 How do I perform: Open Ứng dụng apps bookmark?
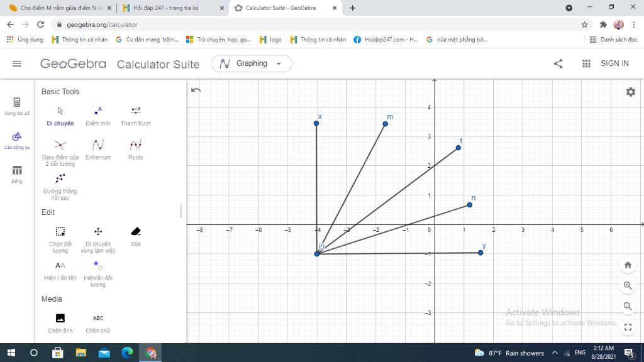click(x=25, y=40)
